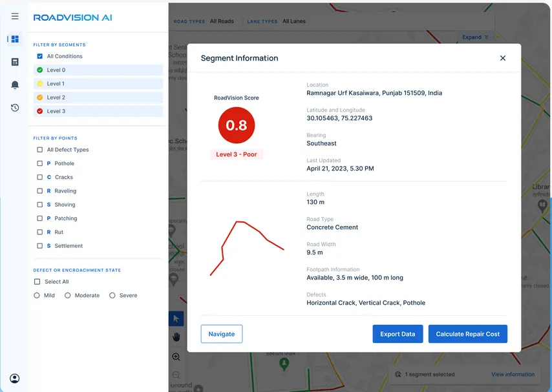Viewport: 552px width, 392px height.
Task: Check the Pothole defect filter
Action: pyautogui.click(x=40, y=163)
